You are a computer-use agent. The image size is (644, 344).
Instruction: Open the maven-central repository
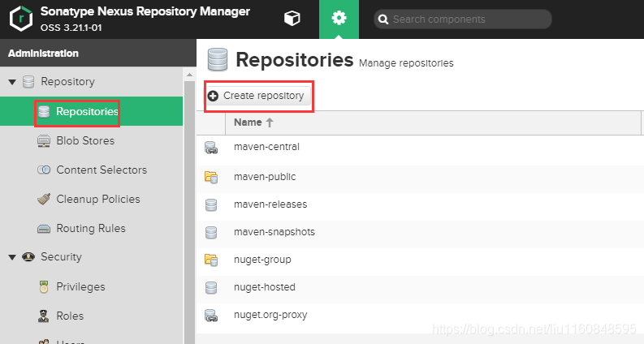coord(266,147)
